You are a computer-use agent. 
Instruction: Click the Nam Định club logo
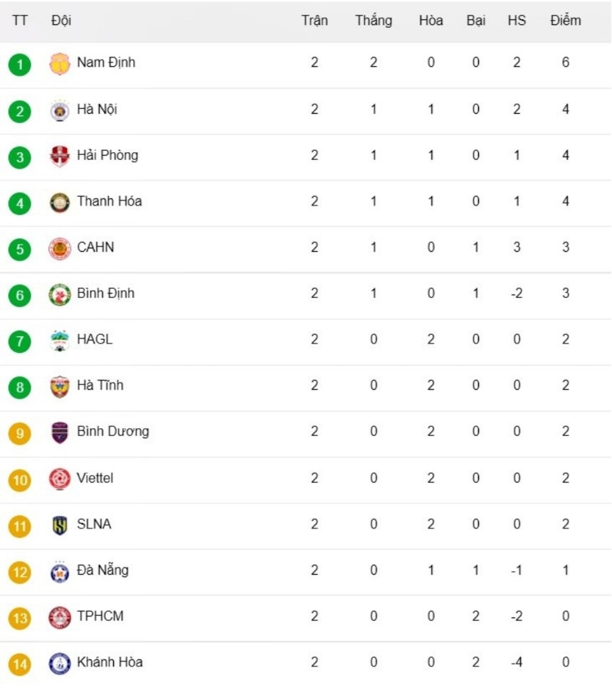click(x=59, y=64)
